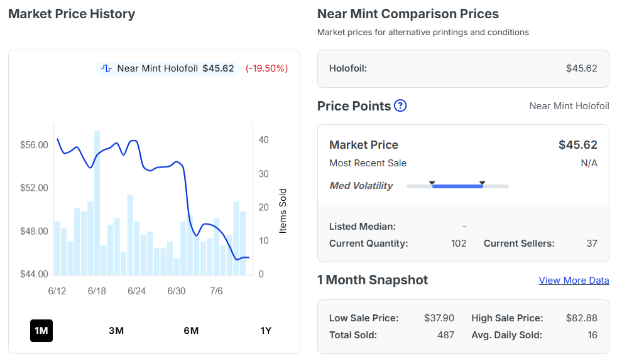
Task: Click the tallest sales bar near 6/18
Action: click(97, 203)
